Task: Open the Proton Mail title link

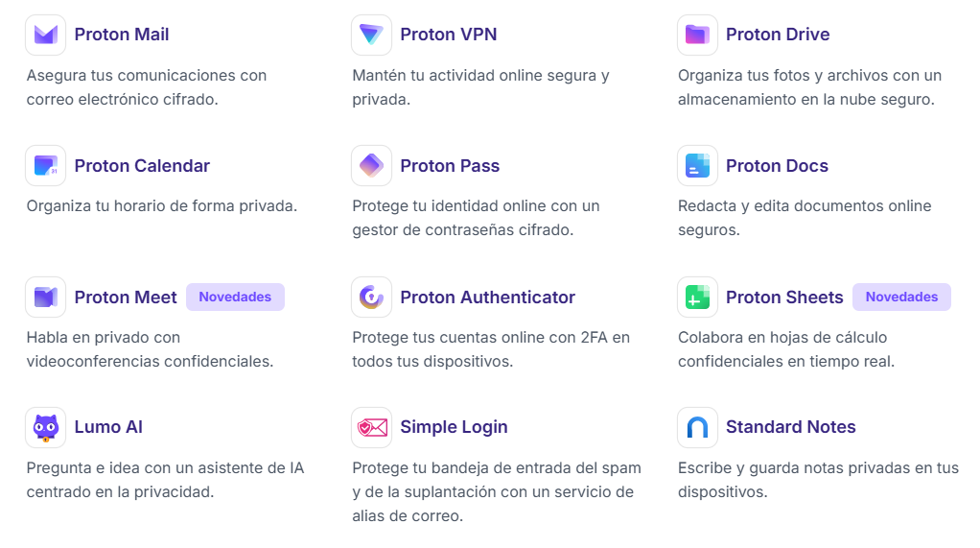Action: pyautogui.click(x=122, y=35)
